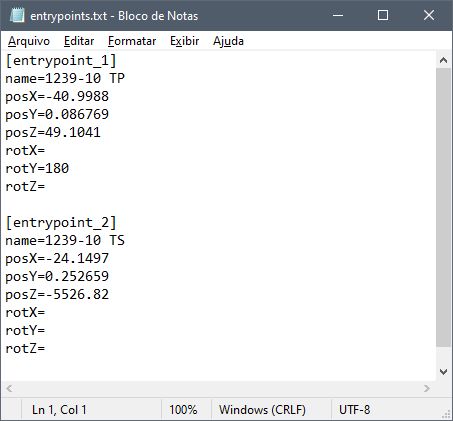Click UTF-8 encoding status entry
The width and height of the screenshot is (453, 421).
coord(354,410)
